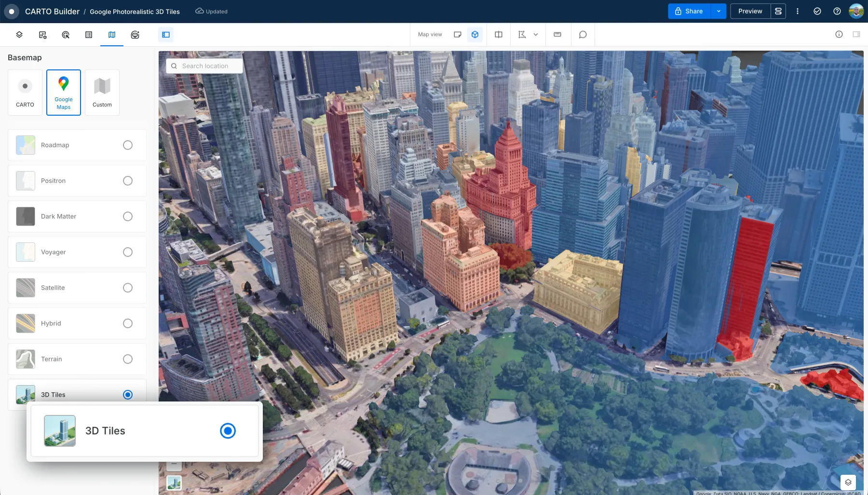Open the map layers button
Image resolution: width=868 pixels, height=495 pixels.
point(848,482)
